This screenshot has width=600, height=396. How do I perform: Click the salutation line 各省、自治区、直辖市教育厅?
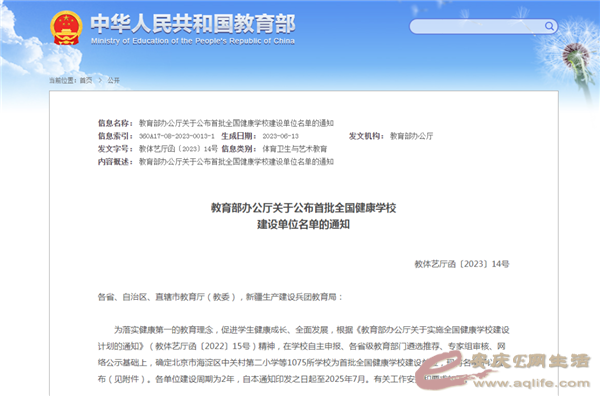point(220,297)
